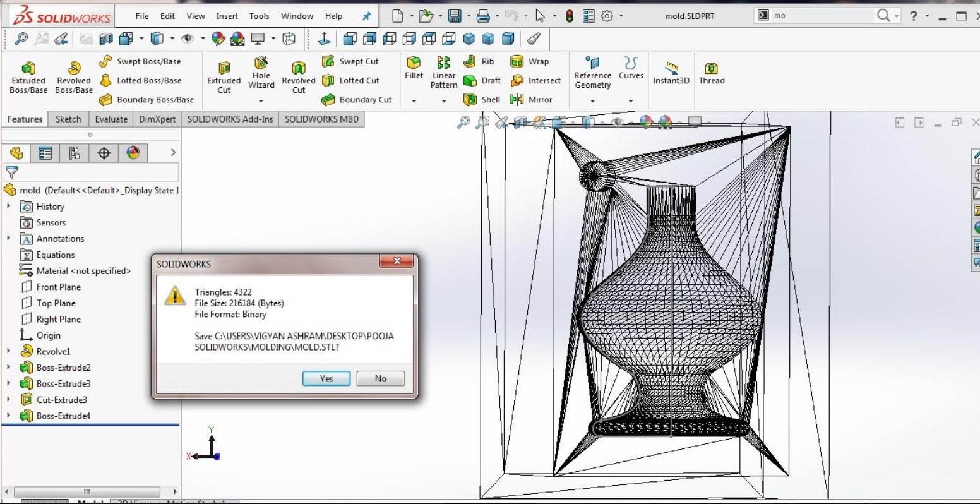Click the Thread feature tool
Viewport: 980px width, 504px height.
coord(712,73)
